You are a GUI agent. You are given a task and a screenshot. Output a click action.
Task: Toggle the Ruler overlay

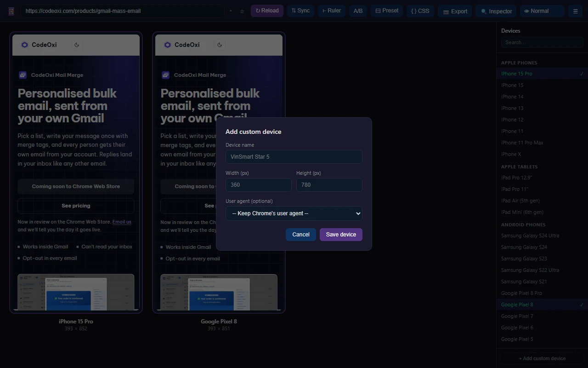pyautogui.click(x=331, y=11)
